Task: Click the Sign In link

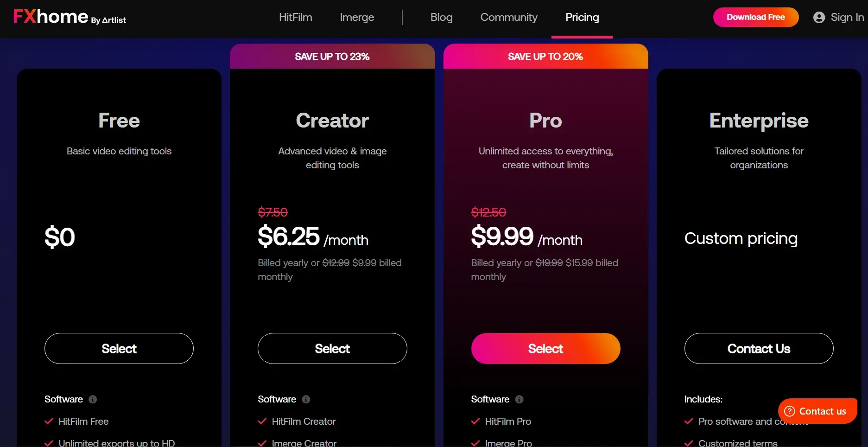Action: tap(847, 17)
